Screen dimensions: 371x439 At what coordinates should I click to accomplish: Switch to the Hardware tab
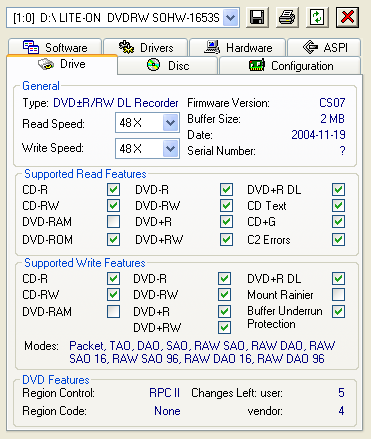point(238,48)
